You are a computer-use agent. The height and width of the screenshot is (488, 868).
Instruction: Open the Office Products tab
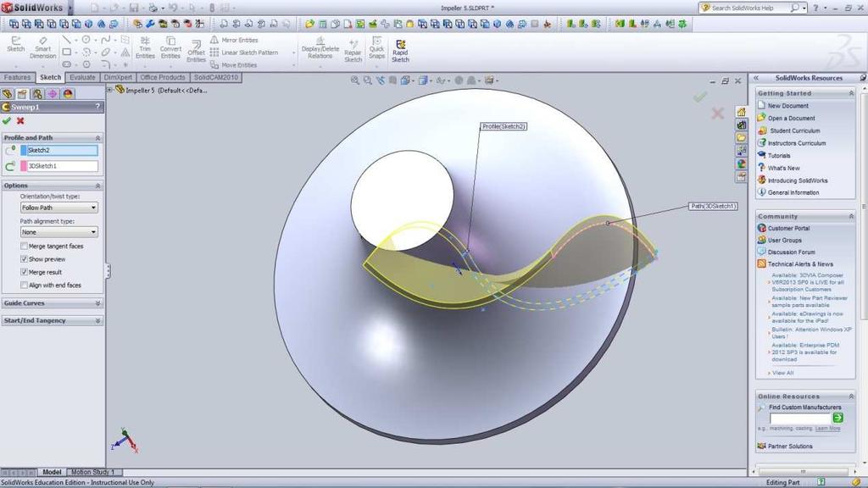point(163,77)
